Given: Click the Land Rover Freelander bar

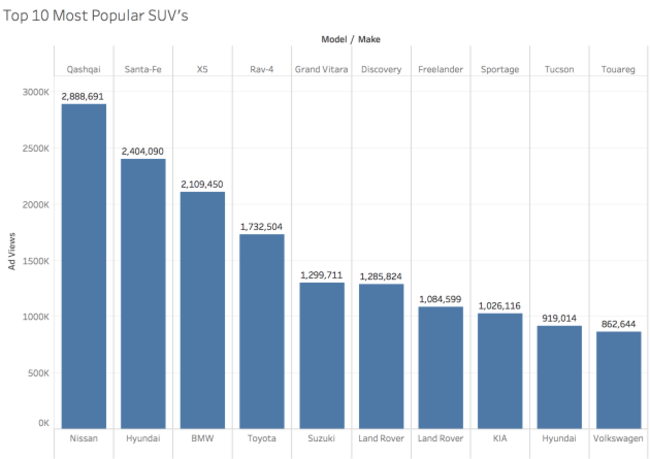Looking at the screenshot, I should (x=440, y=367).
